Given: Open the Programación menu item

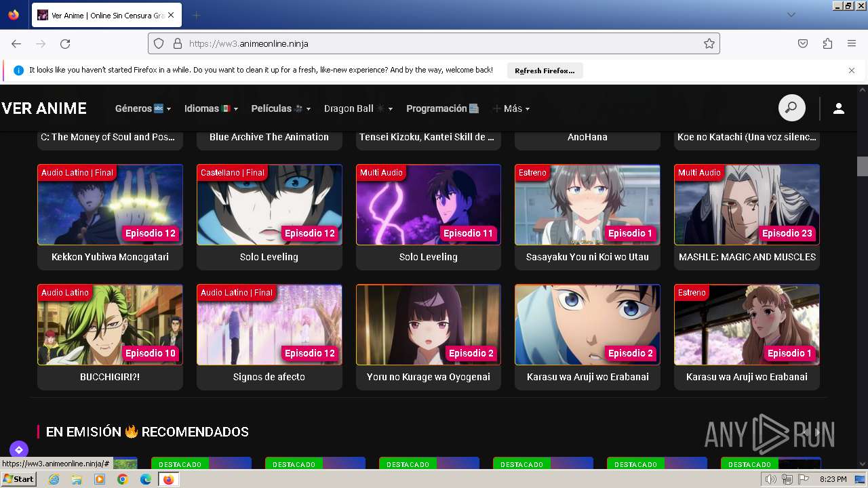Looking at the screenshot, I should pos(443,108).
